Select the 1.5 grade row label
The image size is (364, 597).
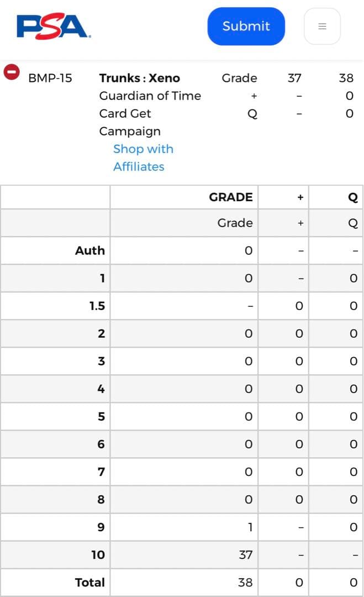coord(97,306)
